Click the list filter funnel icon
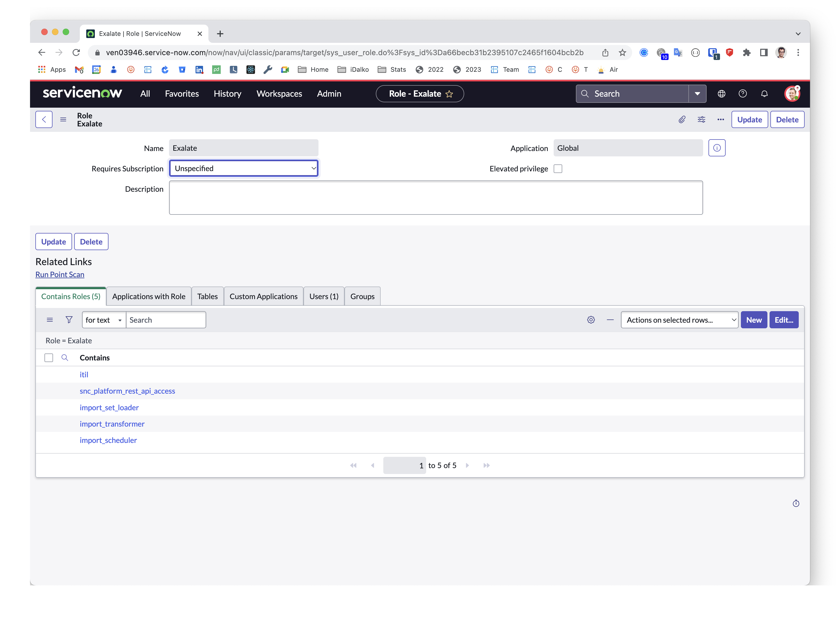840x625 pixels. click(69, 320)
